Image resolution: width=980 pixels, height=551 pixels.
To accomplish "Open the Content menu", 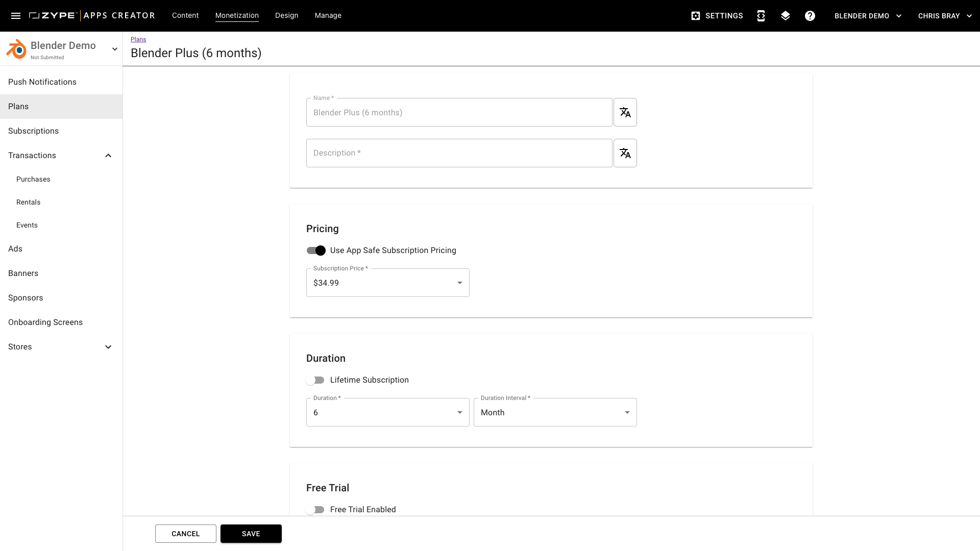I will [185, 15].
